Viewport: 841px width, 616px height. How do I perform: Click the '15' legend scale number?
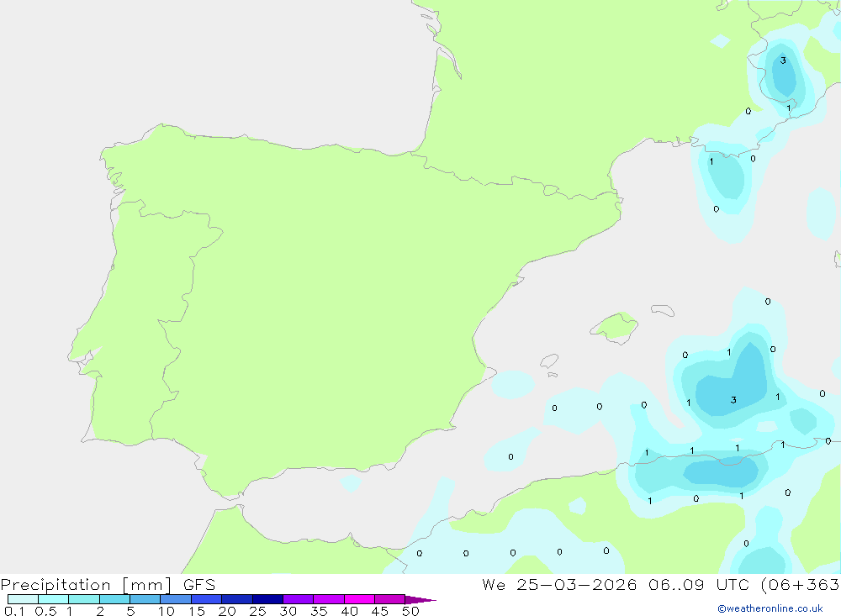coord(197,611)
